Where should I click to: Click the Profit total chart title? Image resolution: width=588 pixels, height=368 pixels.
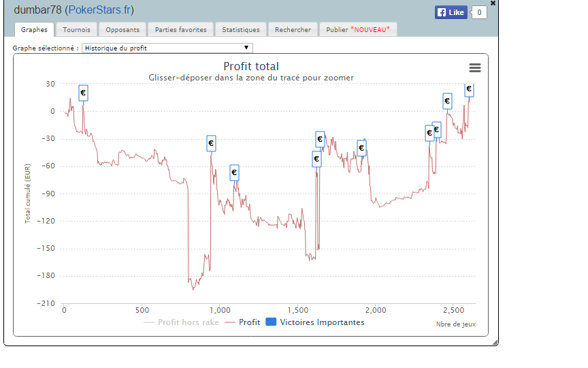click(x=251, y=67)
